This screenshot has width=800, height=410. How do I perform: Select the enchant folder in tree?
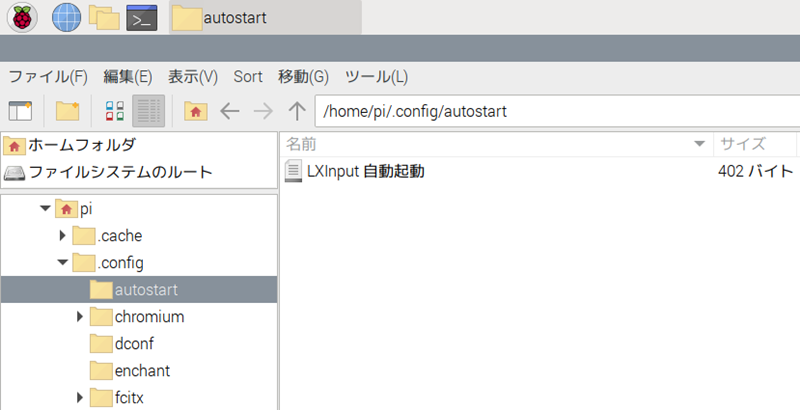130,371
